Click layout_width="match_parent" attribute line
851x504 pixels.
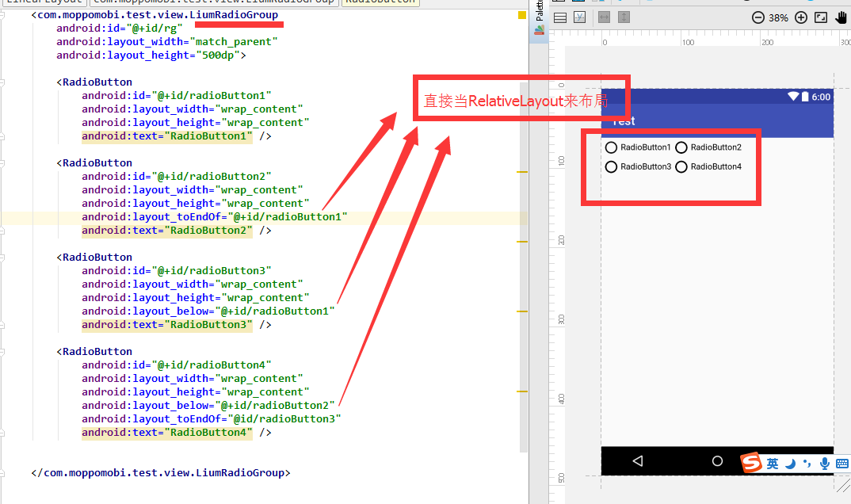[167, 42]
